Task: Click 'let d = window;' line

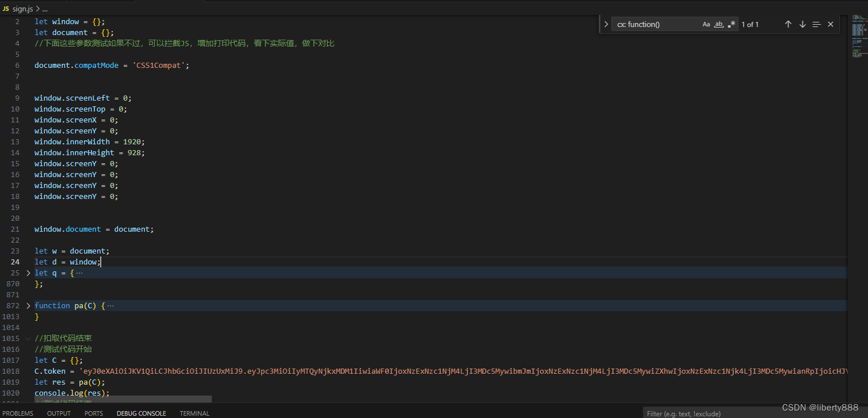Action: (67, 262)
